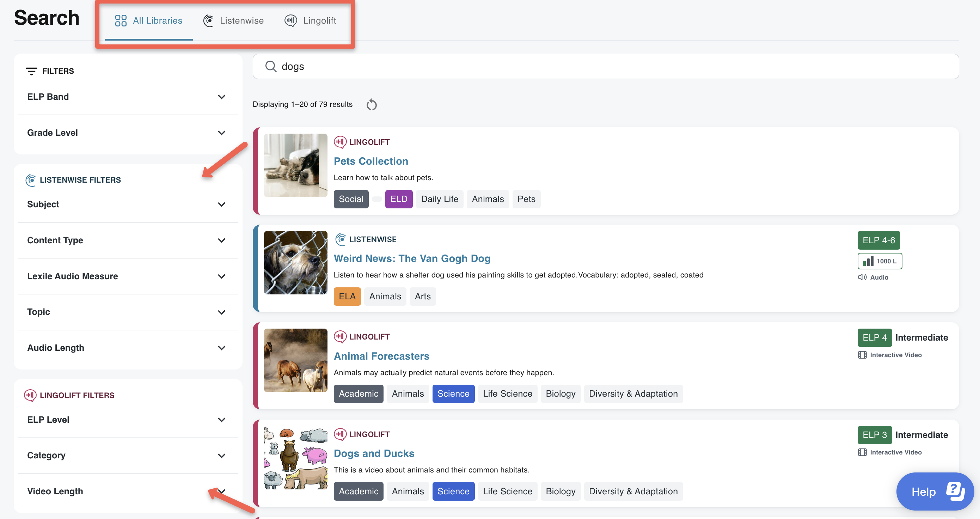The height and width of the screenshot is (519, 980).
Task: Click the Animal Forecasters horses thumbnail
Action: 296,360
